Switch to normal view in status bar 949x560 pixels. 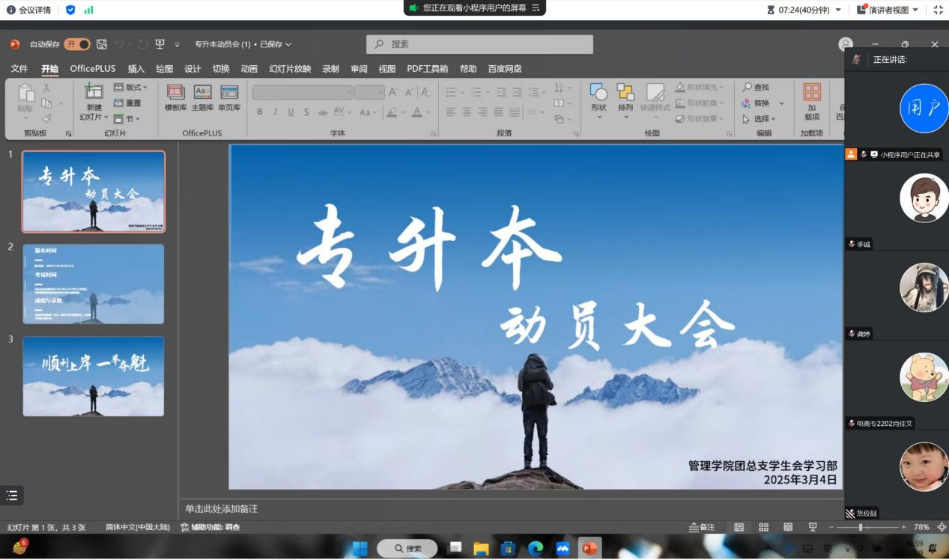tap(739, 527)
